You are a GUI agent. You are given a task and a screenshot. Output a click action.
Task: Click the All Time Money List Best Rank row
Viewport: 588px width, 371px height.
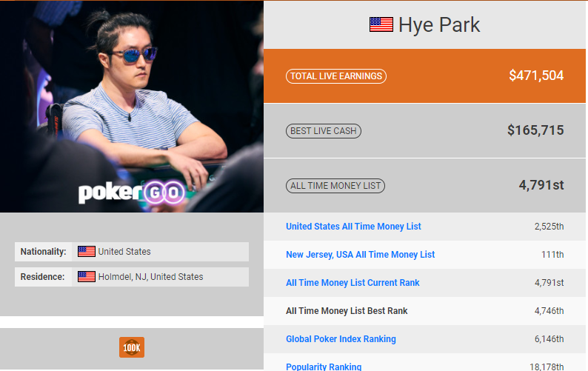(347, 311)
